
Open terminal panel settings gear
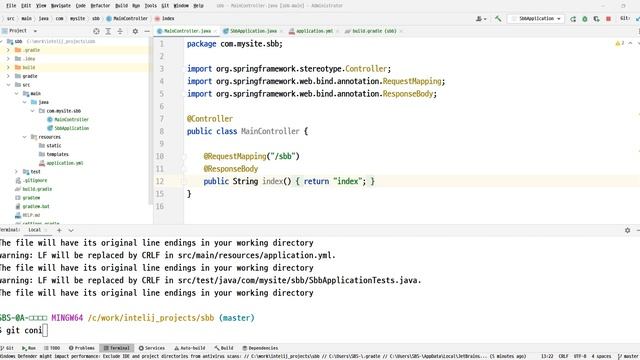point(627,231)
